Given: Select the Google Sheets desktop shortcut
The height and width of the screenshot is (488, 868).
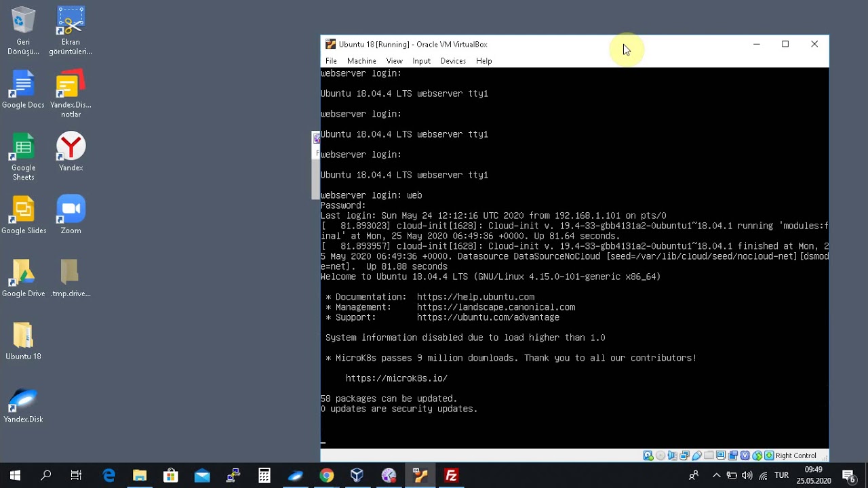Looking at the screenshot, I should [23, 157].
